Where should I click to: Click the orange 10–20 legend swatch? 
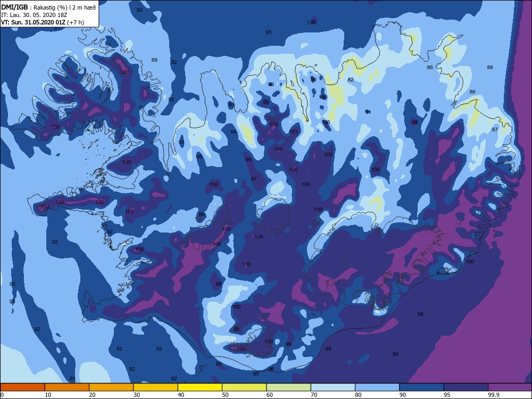click(x=67, y=387)
